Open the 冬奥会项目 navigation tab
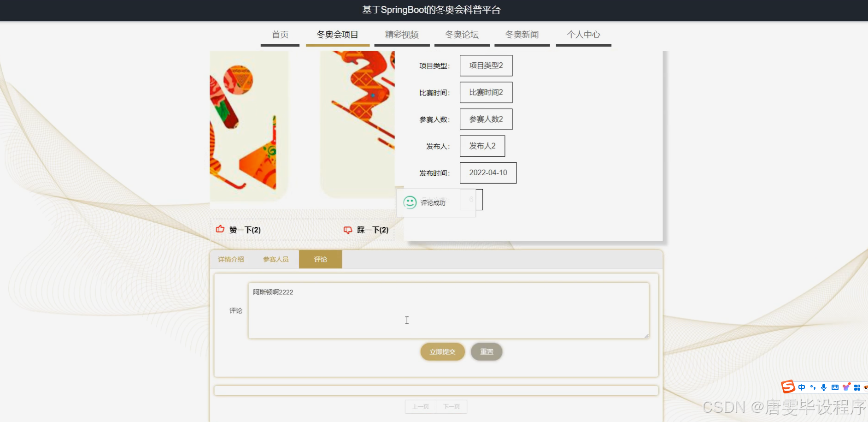This screenshot has height=422, width=868. (337, 35)
